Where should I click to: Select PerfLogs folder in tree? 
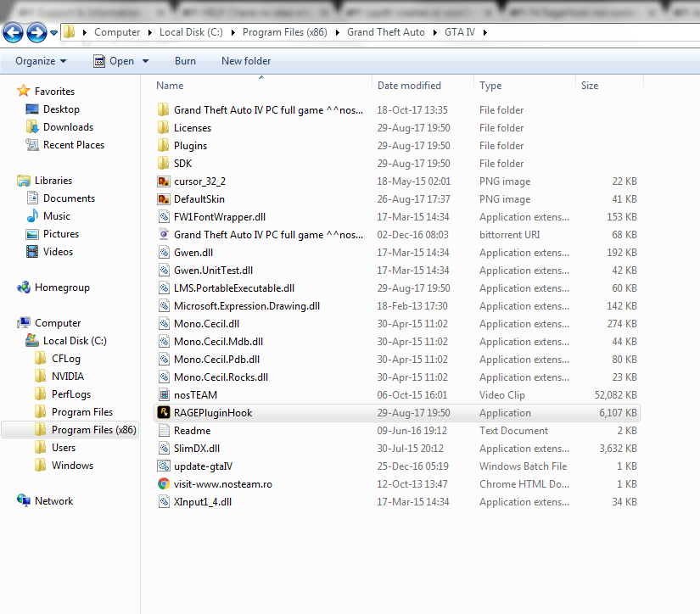(71, 394)
